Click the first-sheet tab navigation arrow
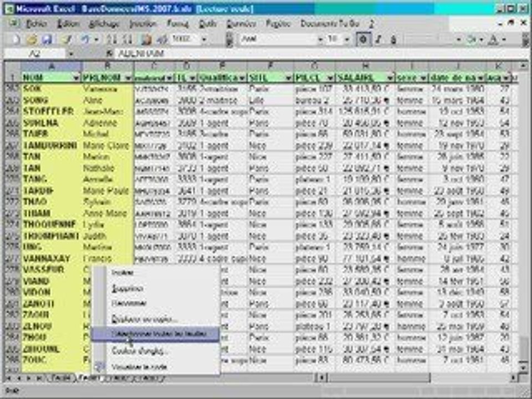The image size is (532, 399). (x=8, y=377)
